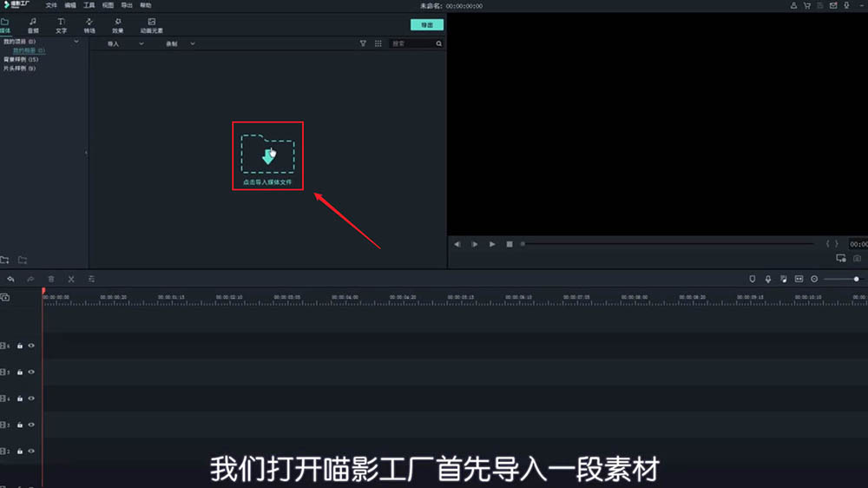Click the preview fullscreen display icon

(841, 259)
